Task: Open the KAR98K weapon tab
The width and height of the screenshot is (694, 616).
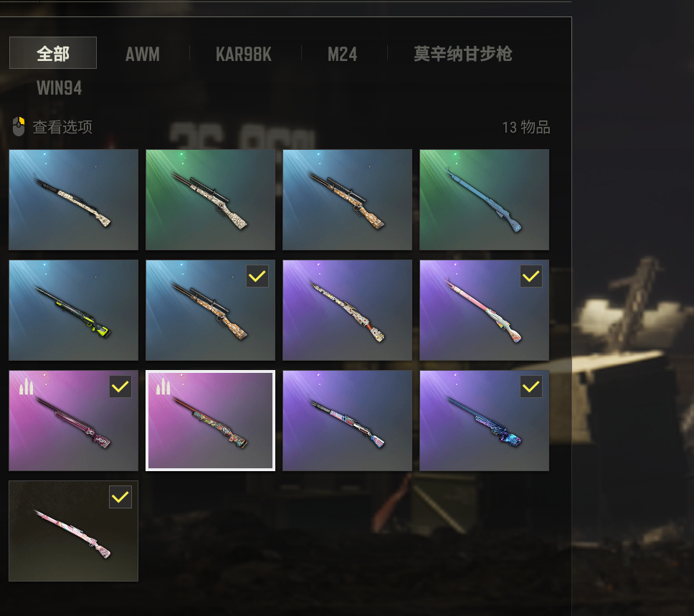Action: tap(244, 54)
